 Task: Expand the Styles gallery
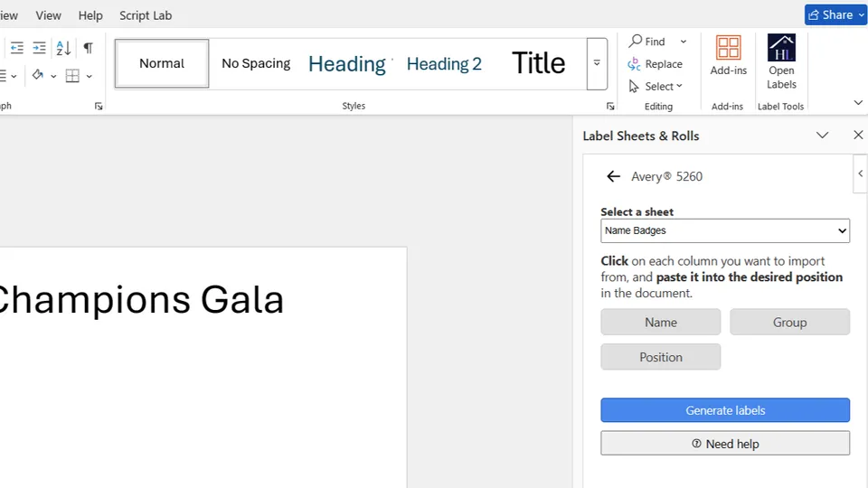(597, 63)
